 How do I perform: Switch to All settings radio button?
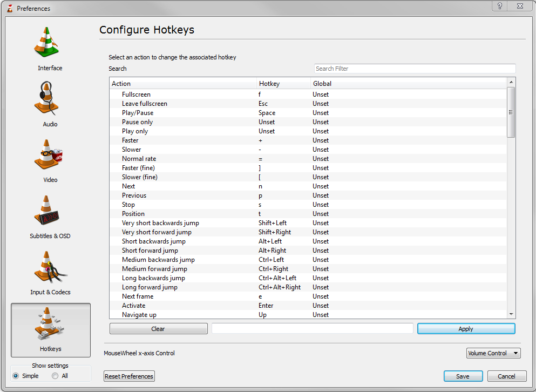point(55,376)
